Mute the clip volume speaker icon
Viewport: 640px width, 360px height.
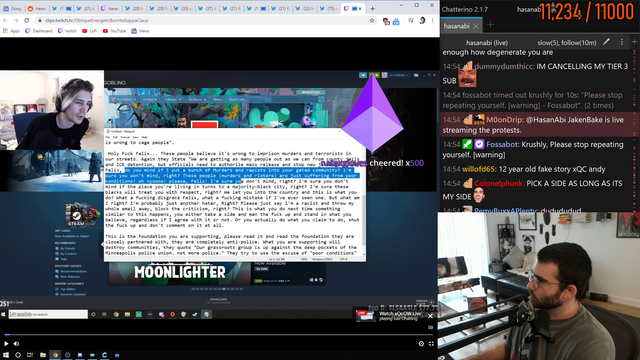coord(16,344)
